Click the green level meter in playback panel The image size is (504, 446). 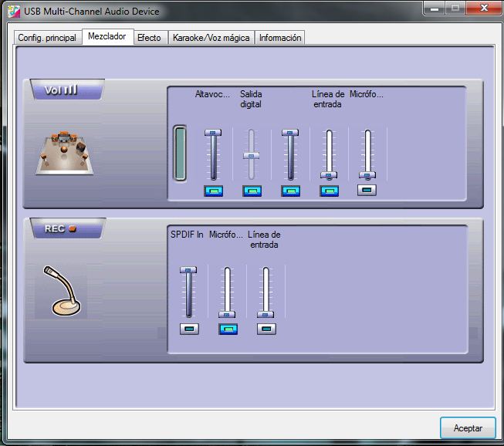[180, 153]
